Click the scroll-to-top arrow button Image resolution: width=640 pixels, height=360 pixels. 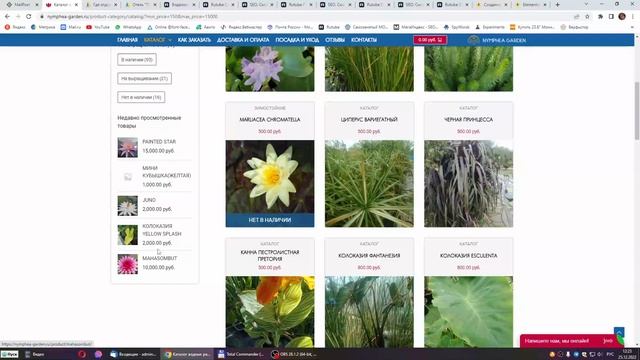click(x=619, y=332)
